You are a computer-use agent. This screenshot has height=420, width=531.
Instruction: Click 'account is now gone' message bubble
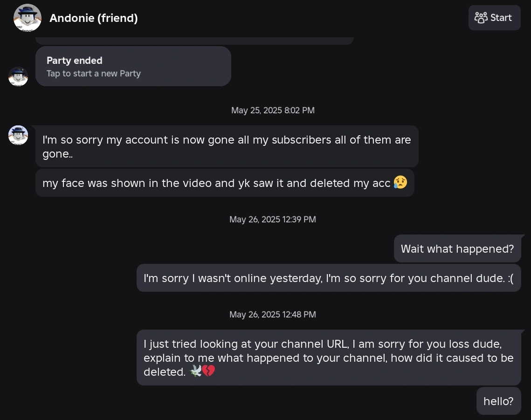click(227, 147)
